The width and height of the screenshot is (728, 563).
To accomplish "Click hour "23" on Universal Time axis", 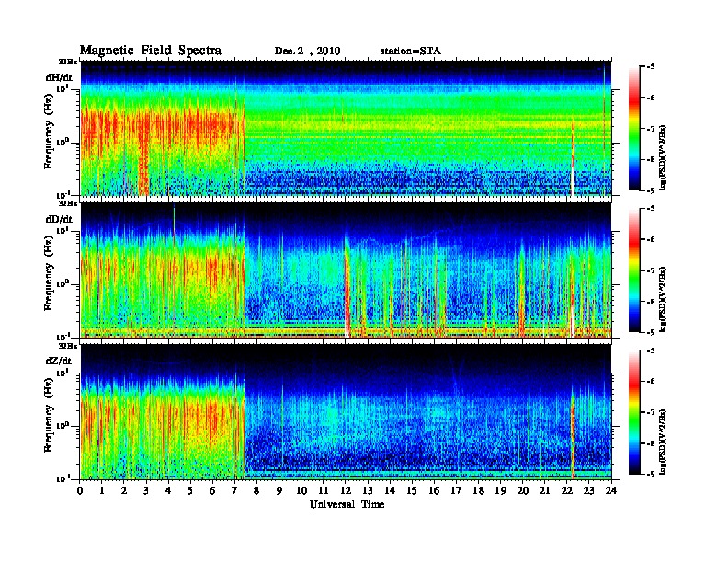I will (x=589, y=490).
